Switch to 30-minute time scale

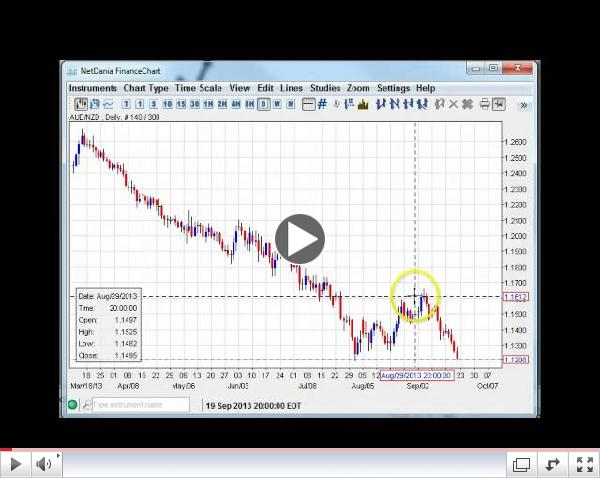(x=195, y=104)
